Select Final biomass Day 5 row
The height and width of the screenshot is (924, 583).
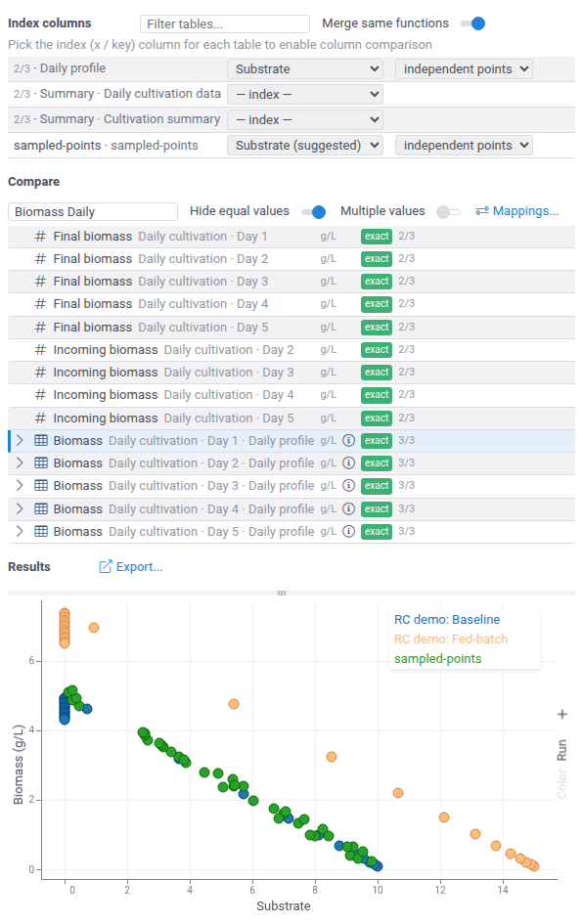pos(291,327)
